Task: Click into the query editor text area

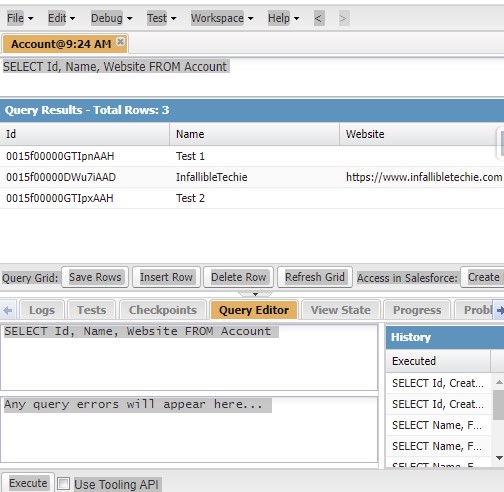Action: click(x=189, y=357)
